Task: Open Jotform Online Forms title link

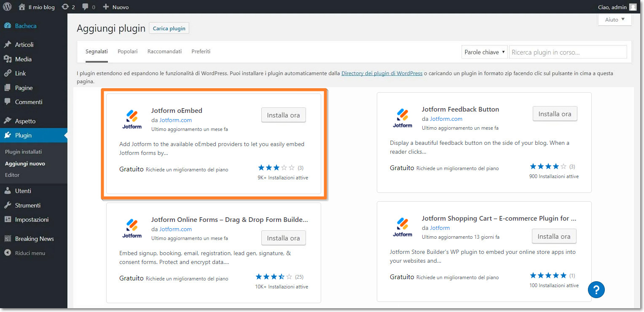Action: point(230,220)
